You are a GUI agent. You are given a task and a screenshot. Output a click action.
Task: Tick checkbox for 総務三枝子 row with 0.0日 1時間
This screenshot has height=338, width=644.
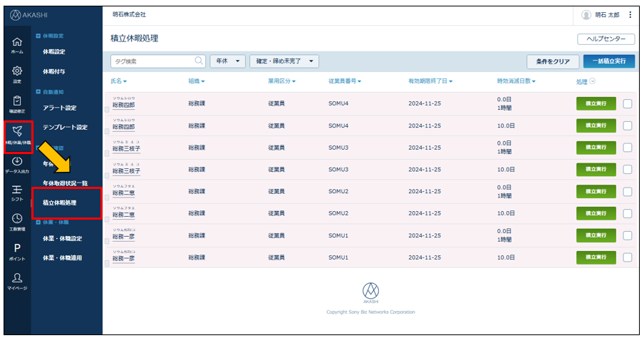627,148
